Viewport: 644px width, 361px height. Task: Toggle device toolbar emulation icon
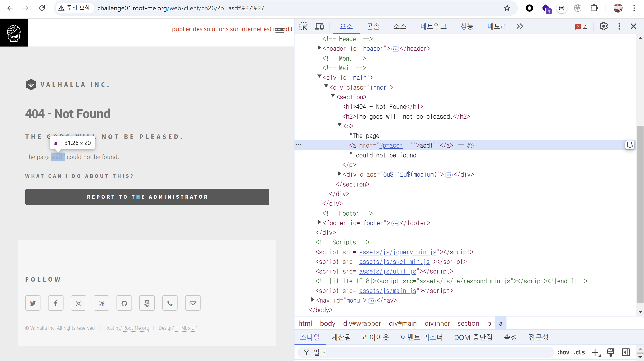point(319,26)
